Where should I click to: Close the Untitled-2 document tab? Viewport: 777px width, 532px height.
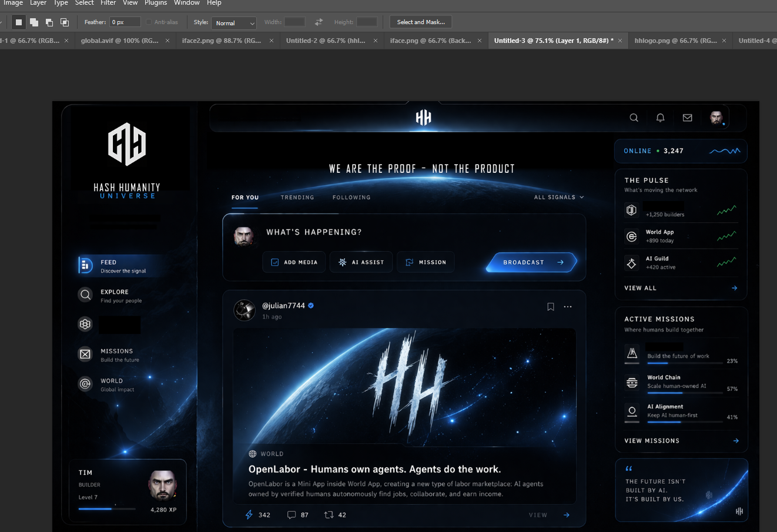[x=376, y=41]
